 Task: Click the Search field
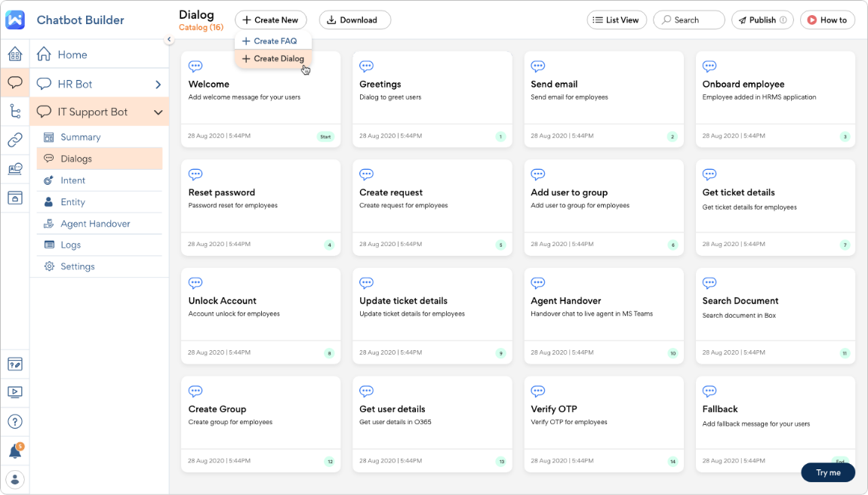688,20
